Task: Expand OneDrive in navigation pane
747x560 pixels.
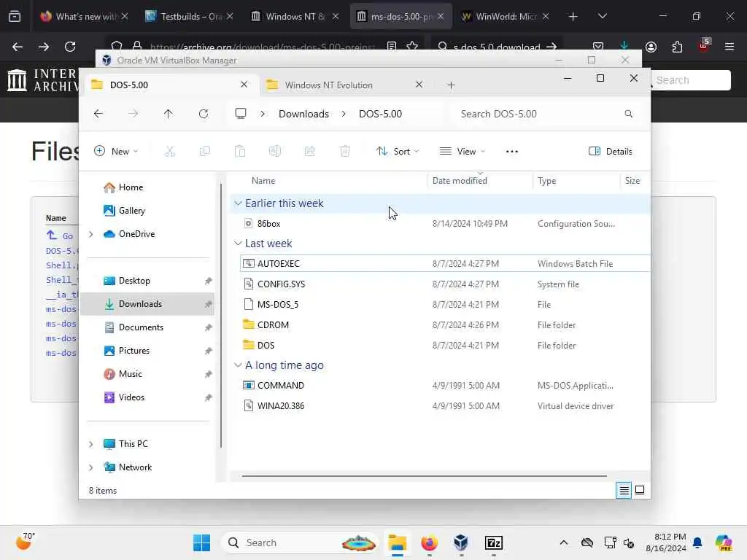Action: 91,234
